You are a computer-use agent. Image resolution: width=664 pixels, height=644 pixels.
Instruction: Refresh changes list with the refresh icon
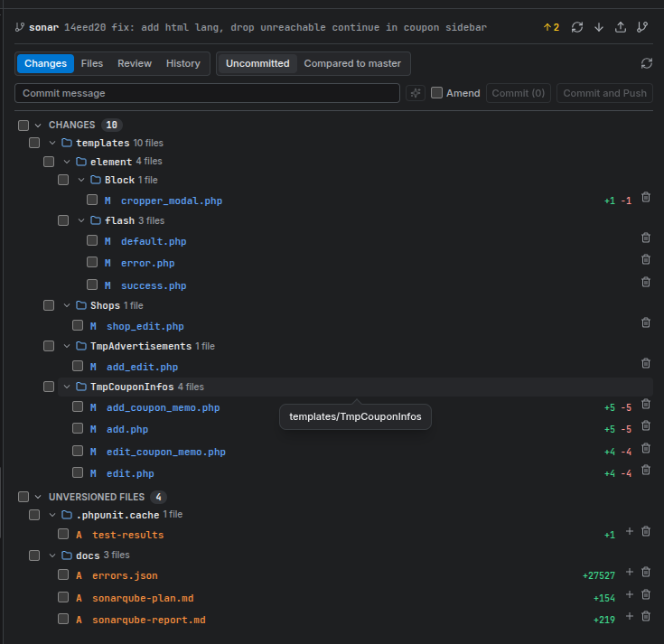click(x=646, y=63)
